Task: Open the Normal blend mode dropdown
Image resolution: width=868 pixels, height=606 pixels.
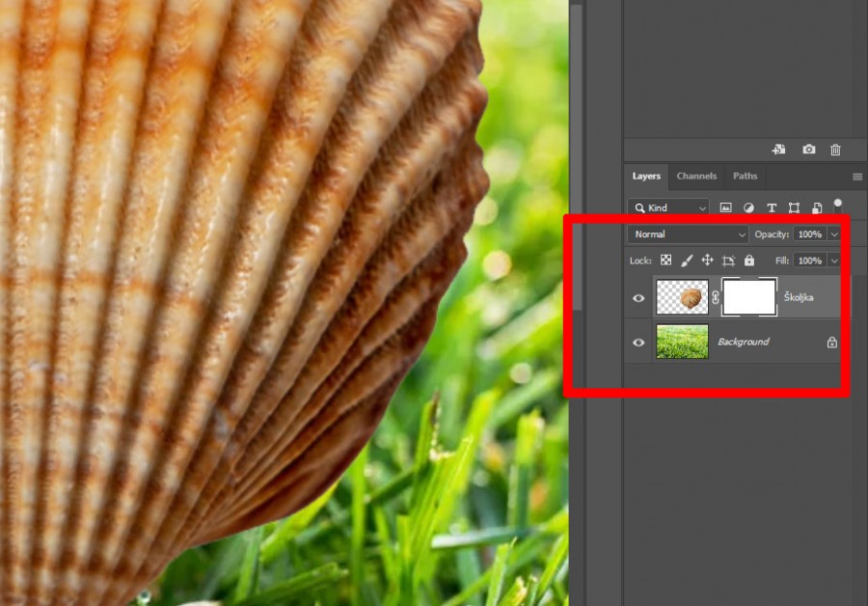Action: click(688, 234)
